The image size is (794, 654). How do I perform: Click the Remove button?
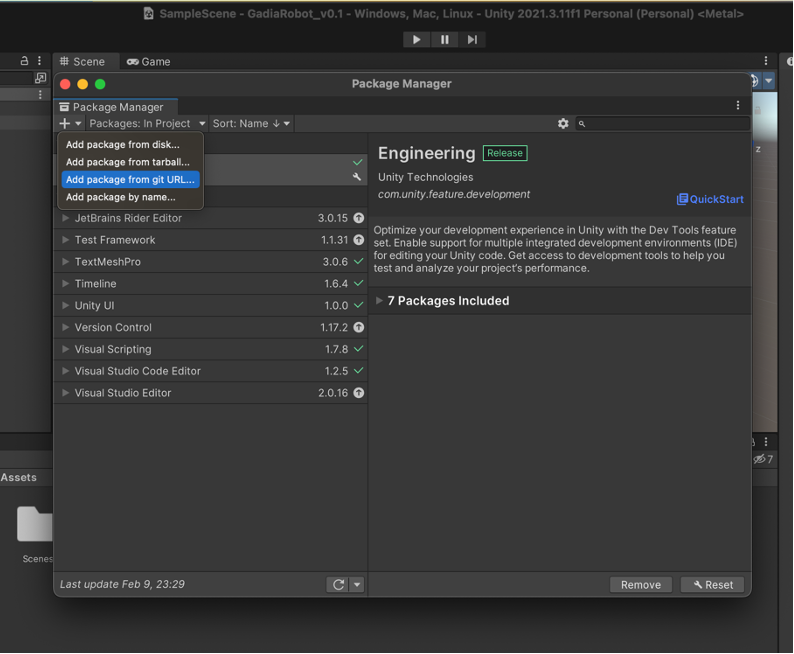[x=641, y=585]
